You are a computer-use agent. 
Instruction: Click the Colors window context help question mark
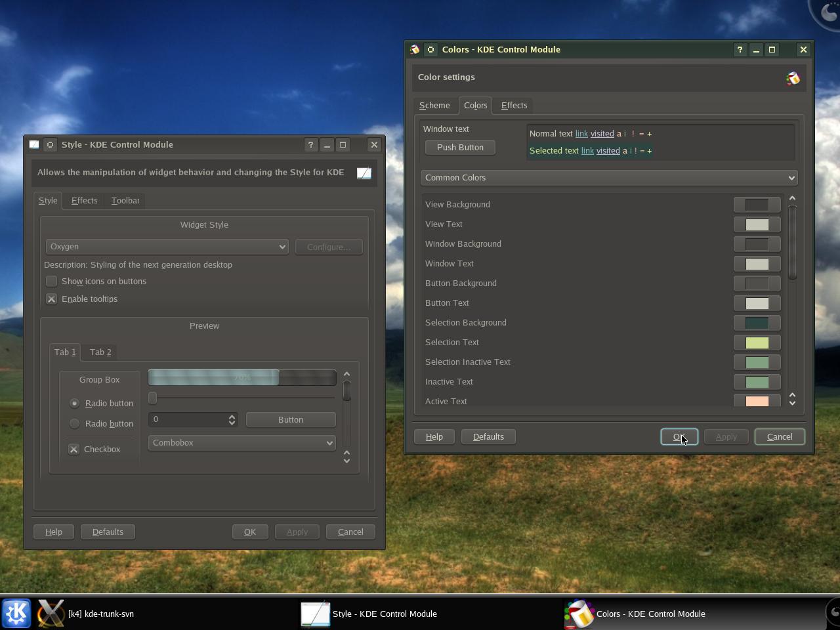(x=740, y=49)
